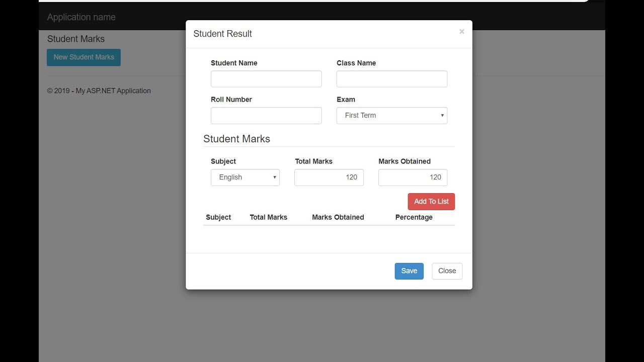Click the Subject column header in table
The height and width of the screenshot is (362, 644).
tap(218, 217)
